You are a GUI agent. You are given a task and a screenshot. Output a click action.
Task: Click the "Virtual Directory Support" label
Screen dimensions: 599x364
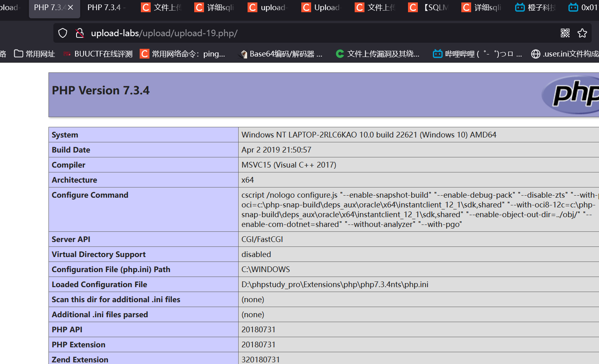(x=99, y=254)
